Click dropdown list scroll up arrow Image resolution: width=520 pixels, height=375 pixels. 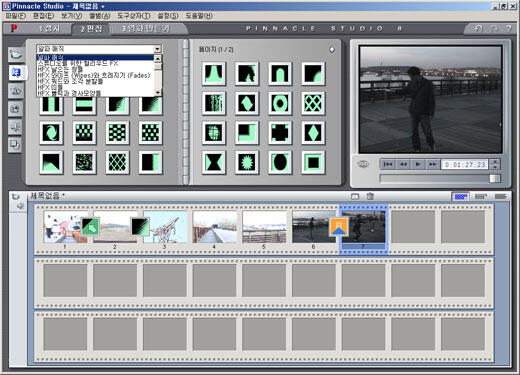(158, 58)
